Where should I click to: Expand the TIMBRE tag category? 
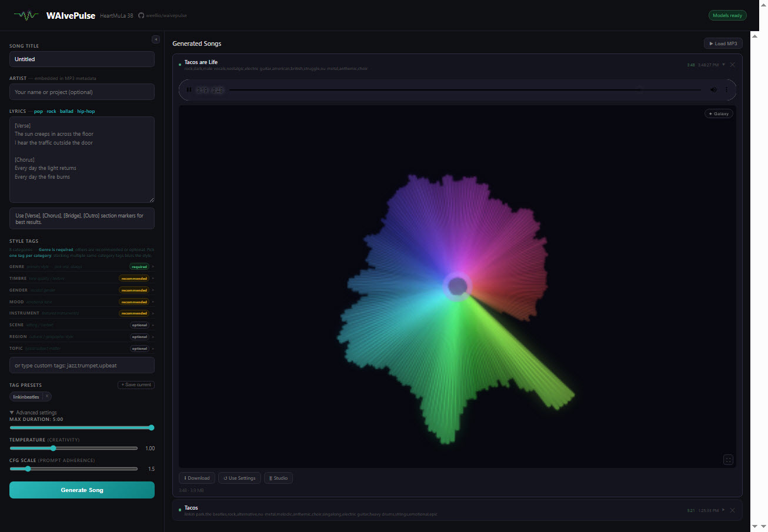[x=82, y=278]
